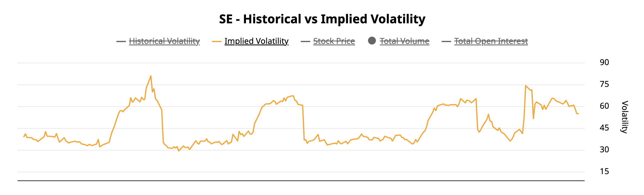
Task: Click the highest peak of the implied volatility line
Action: (151, 76)
